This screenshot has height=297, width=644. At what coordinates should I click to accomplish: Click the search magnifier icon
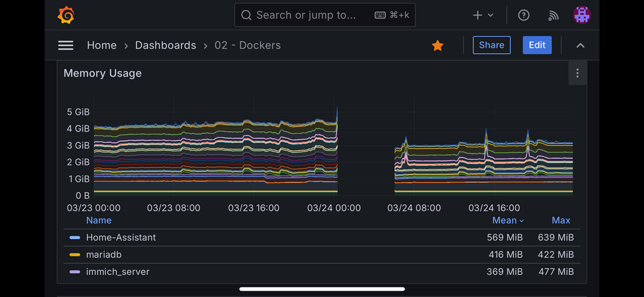coord(246,15)
